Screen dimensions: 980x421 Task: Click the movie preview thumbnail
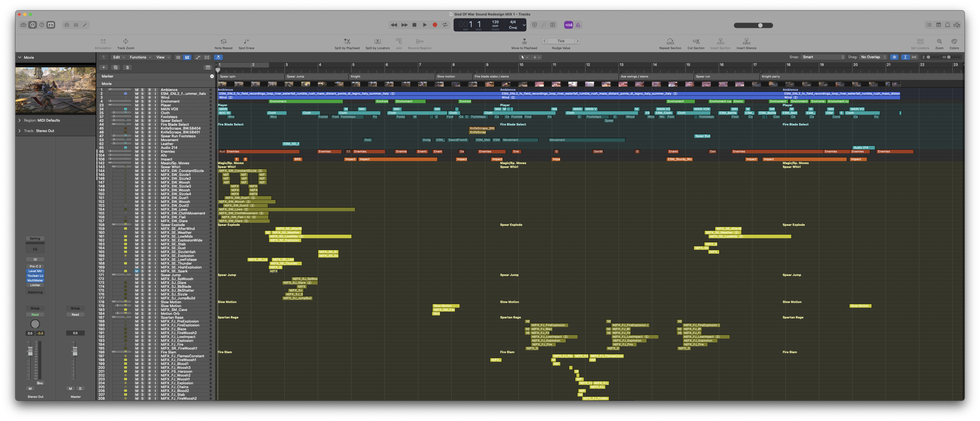coord(56,90)
